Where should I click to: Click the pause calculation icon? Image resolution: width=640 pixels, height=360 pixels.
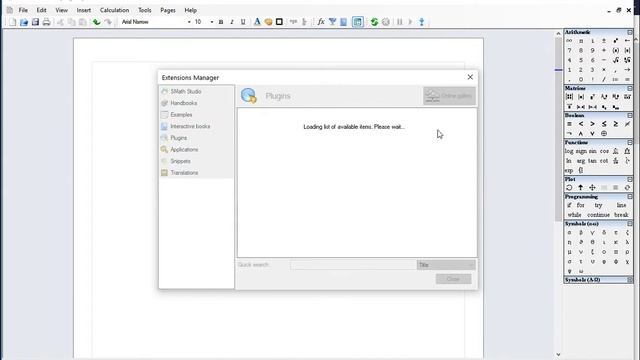tap(400, 22)
